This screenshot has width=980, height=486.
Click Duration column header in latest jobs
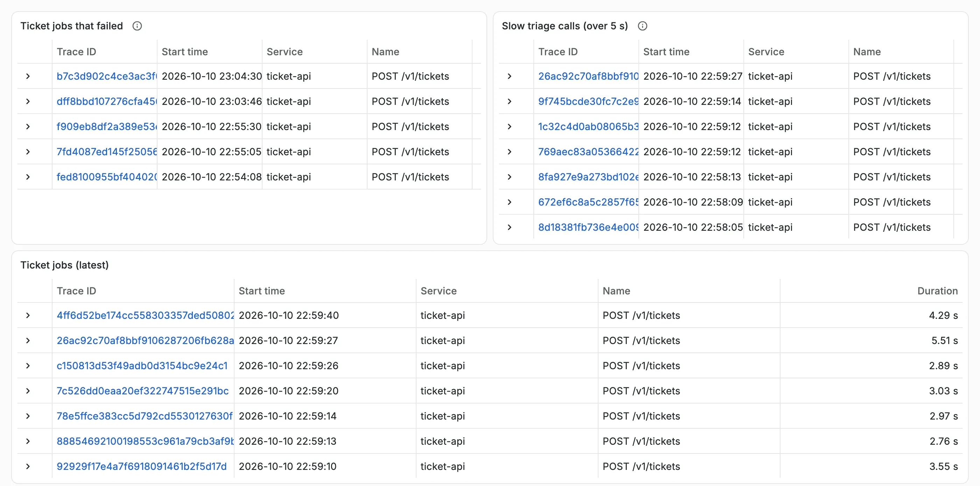click(x=937, y=291)
